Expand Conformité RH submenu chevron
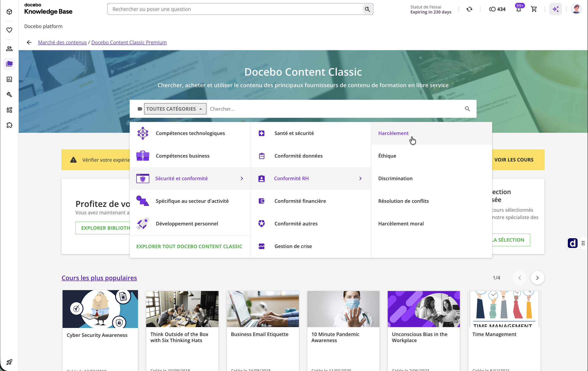Viewport: 588px width, 371px height. (360, 178)
